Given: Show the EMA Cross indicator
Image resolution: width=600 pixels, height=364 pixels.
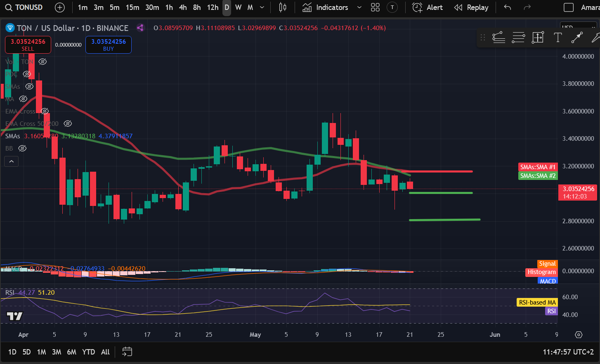Looking at the screenshot, I should coord(45,111).
